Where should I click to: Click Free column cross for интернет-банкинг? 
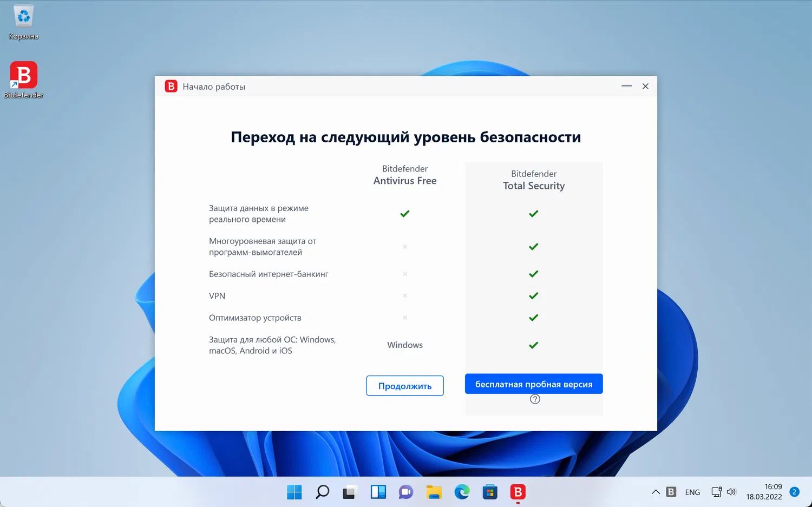405,274
